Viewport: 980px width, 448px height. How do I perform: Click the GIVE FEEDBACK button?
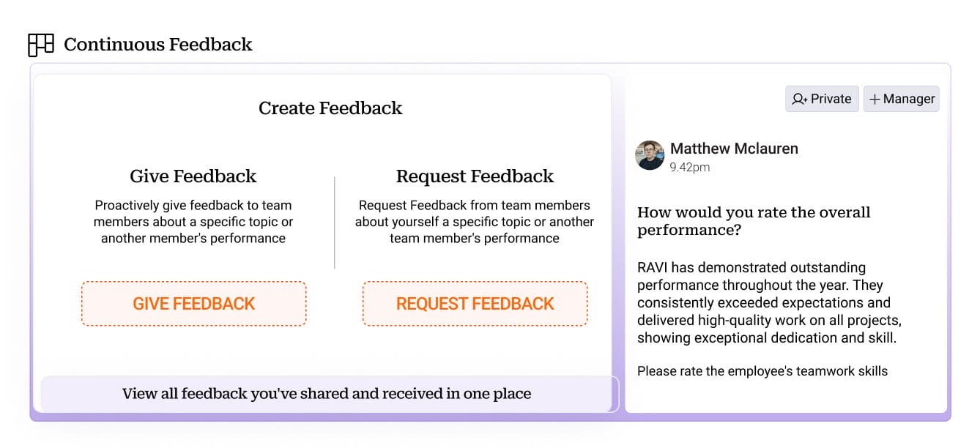click(193, 303)
